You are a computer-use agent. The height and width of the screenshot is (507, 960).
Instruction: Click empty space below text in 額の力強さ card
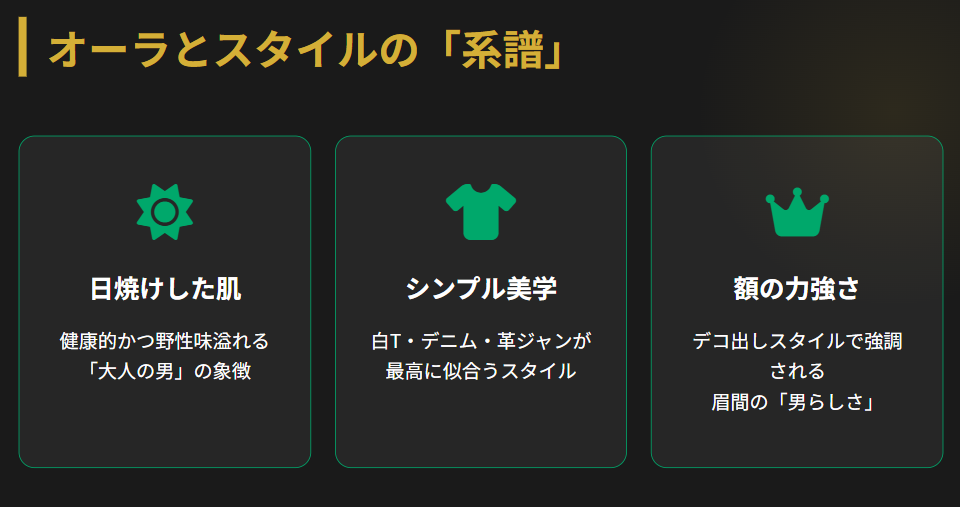(797, 440)
